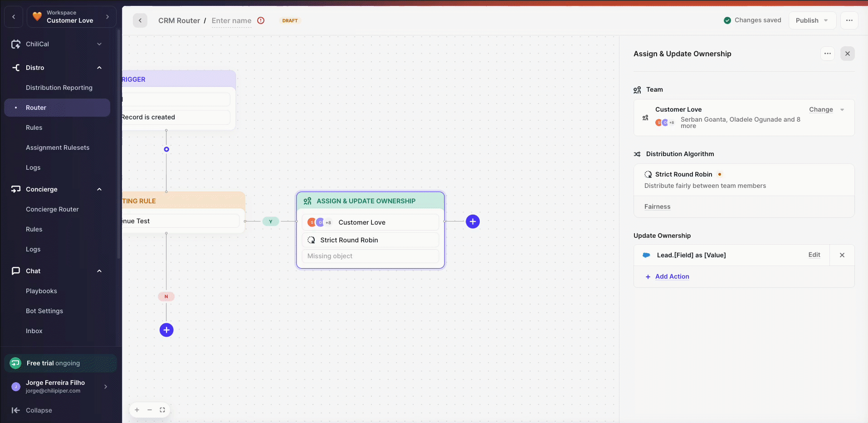The height and width of the screenshot is (423, 868).
Task: Edit the Lead field ownership action
Action: pyautogui.click(x=814, y=255)
